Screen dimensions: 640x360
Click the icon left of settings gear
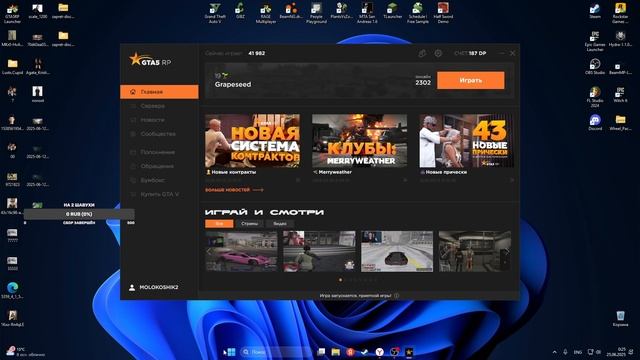click(422, 53)
